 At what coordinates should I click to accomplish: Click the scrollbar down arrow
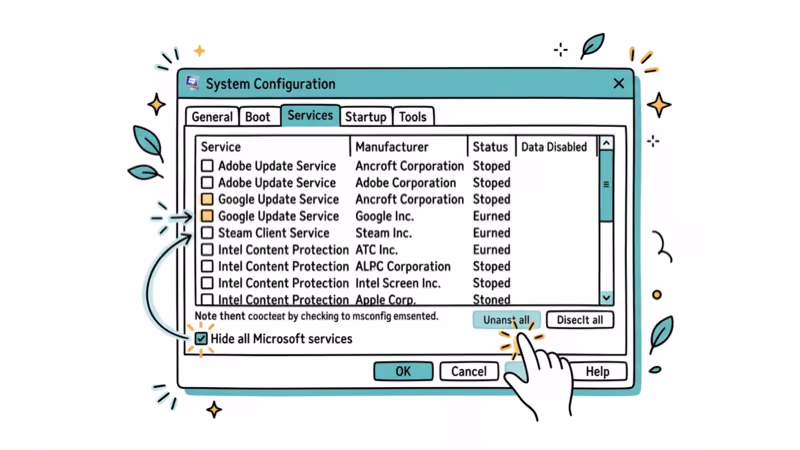point(606,297)
